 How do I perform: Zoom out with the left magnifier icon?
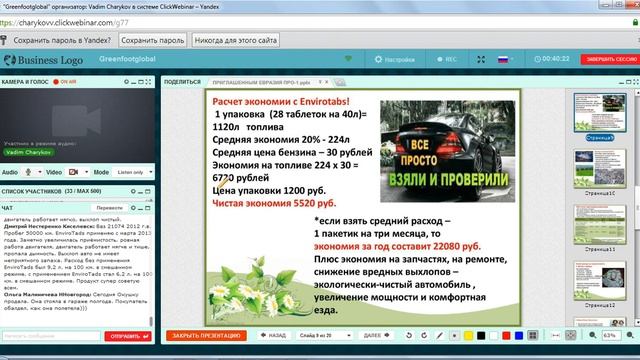point(593,336)
